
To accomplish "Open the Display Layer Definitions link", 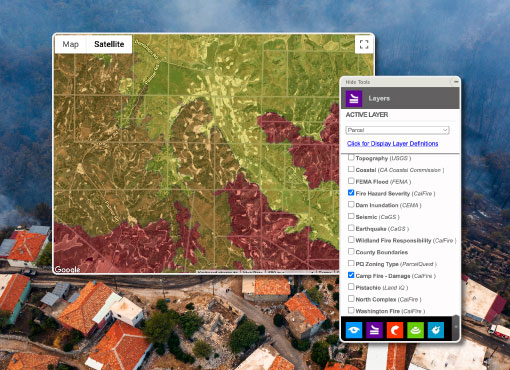I will tap(392, 144).
